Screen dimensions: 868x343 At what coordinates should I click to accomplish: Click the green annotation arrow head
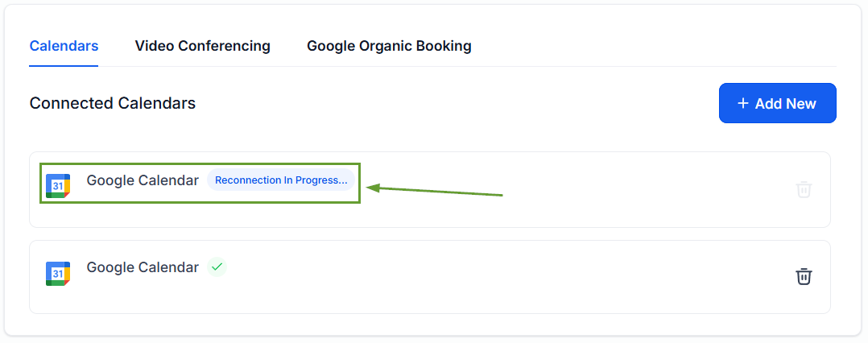point(373,188)
